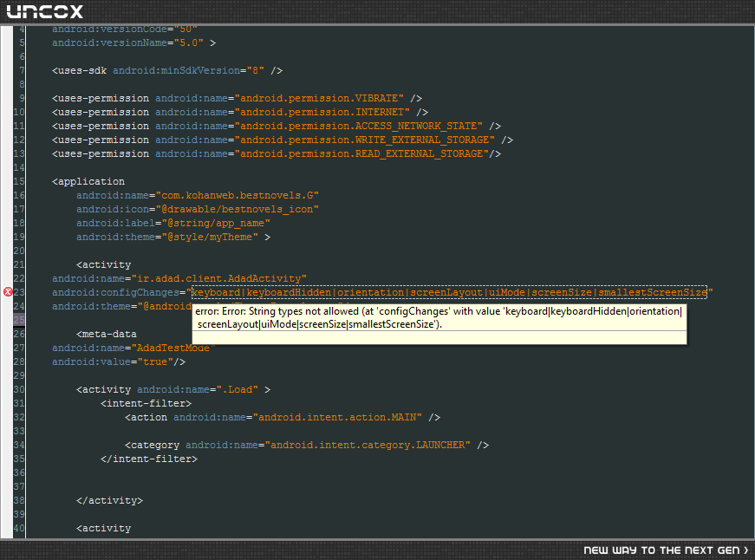Click "com.kohanweb.bestnovels.G" name value

(x=237, y=196)
